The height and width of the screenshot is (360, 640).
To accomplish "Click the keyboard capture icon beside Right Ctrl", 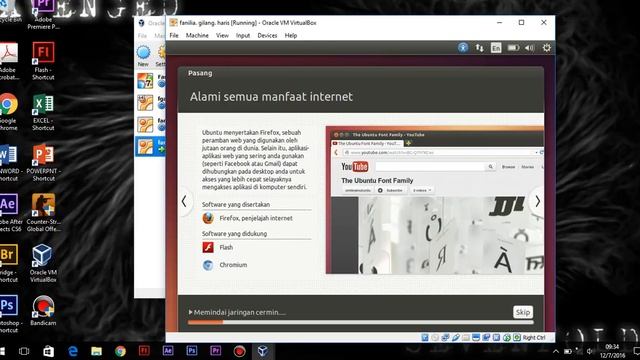I will click(x=517, y=338).
